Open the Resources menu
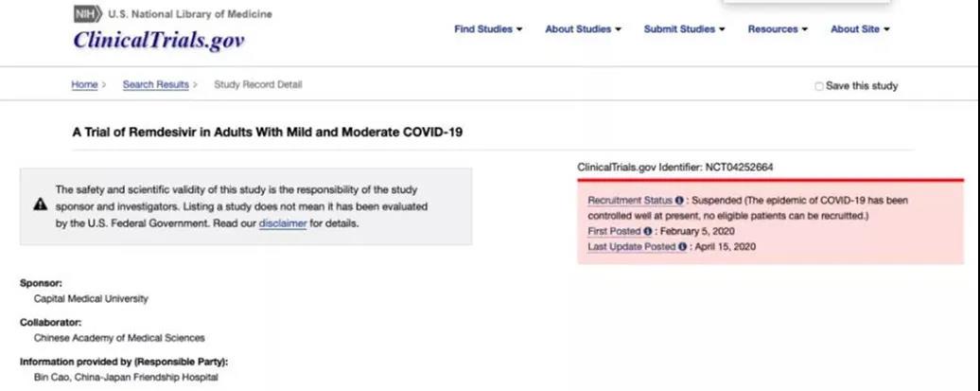This screenshot has width=980, height=391. tap(778, 28)
